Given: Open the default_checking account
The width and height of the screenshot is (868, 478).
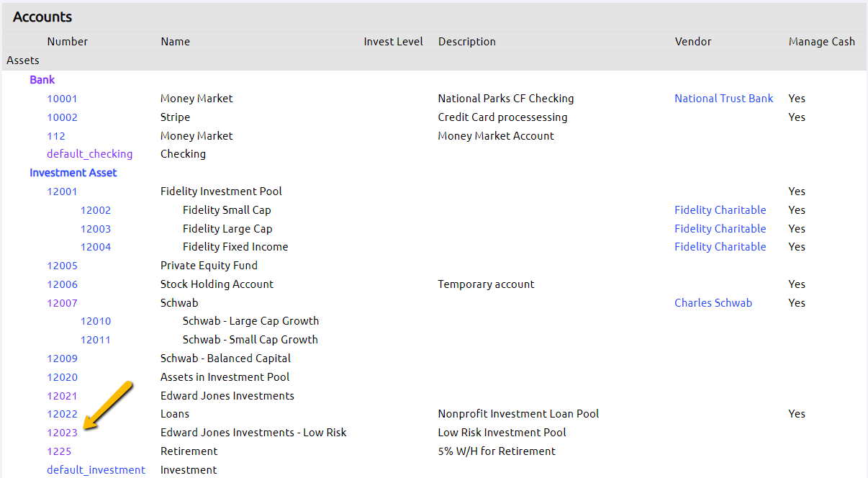Looking at the screenshot, I should pos(89,153).
